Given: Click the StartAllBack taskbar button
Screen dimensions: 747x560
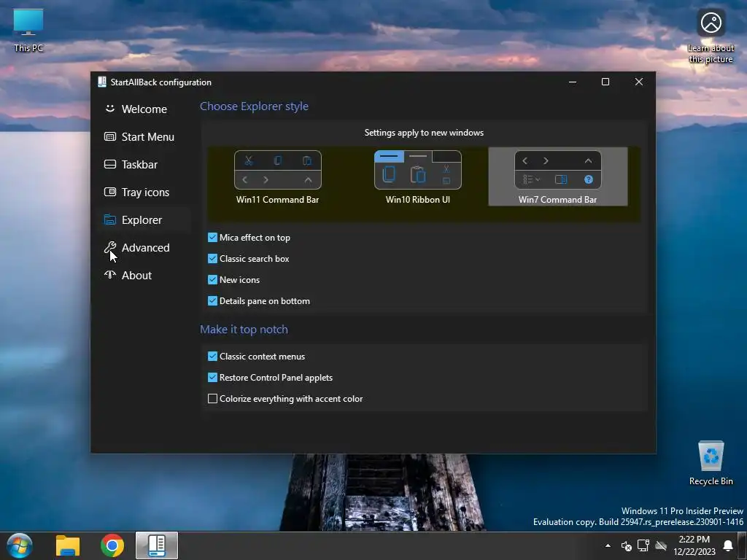Looking at the screenshot, I should click(157, 545).
